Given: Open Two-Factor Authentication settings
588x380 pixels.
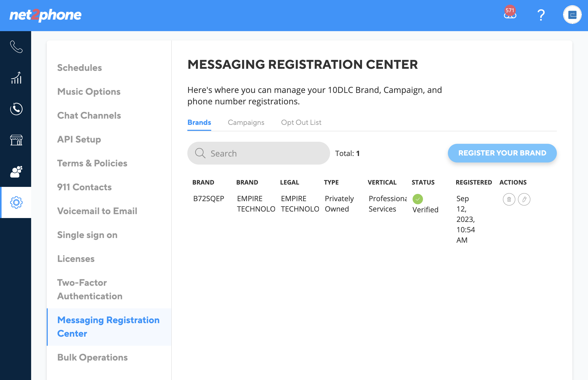Looking at the screenshot, I should 90,289.
